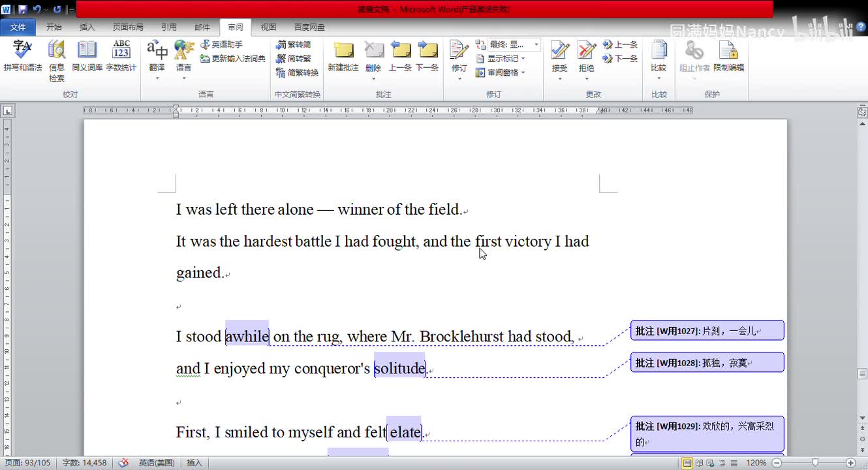The height and width of the screenshot is (470, 868).
Task: Open 限制编辑 restrict editing
Action: click(x=728, y=56)
